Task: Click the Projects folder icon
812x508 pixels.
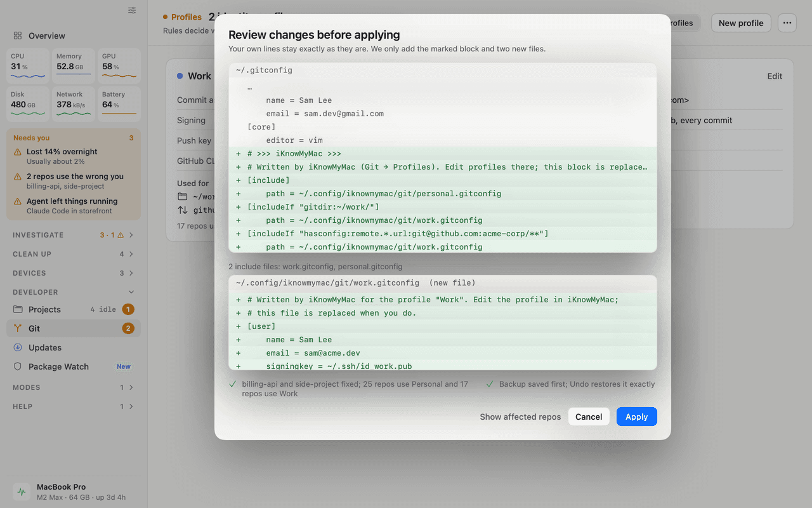Action: point(18,309)
